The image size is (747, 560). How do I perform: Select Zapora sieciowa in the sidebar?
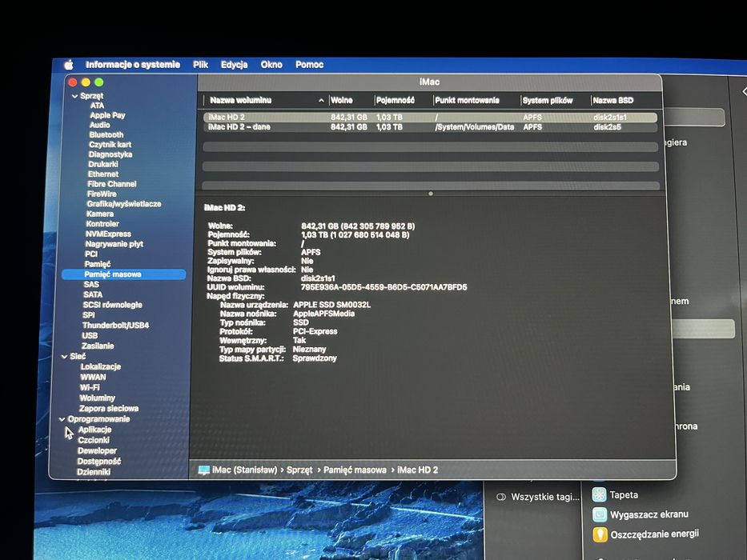(109, 409)
